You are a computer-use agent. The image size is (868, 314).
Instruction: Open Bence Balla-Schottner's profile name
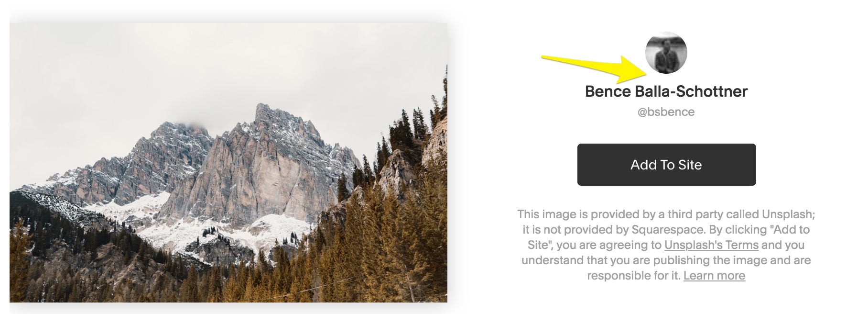(666, 91)
